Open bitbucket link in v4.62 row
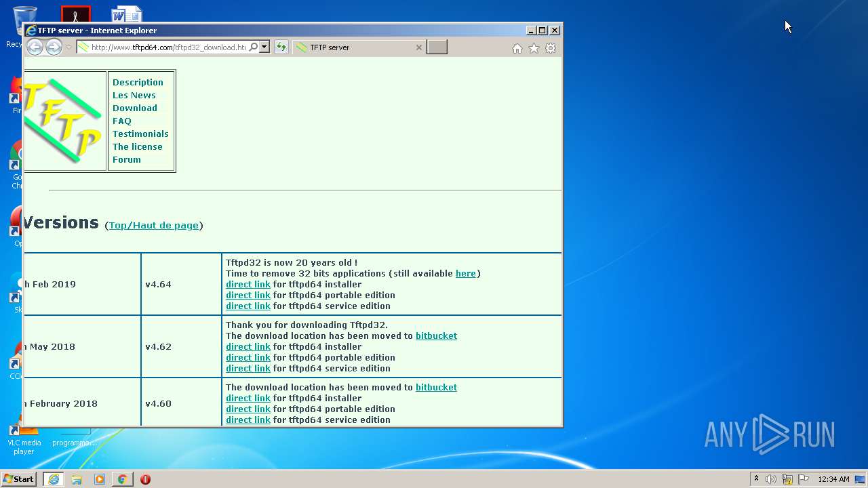 [x=436, y=335]
